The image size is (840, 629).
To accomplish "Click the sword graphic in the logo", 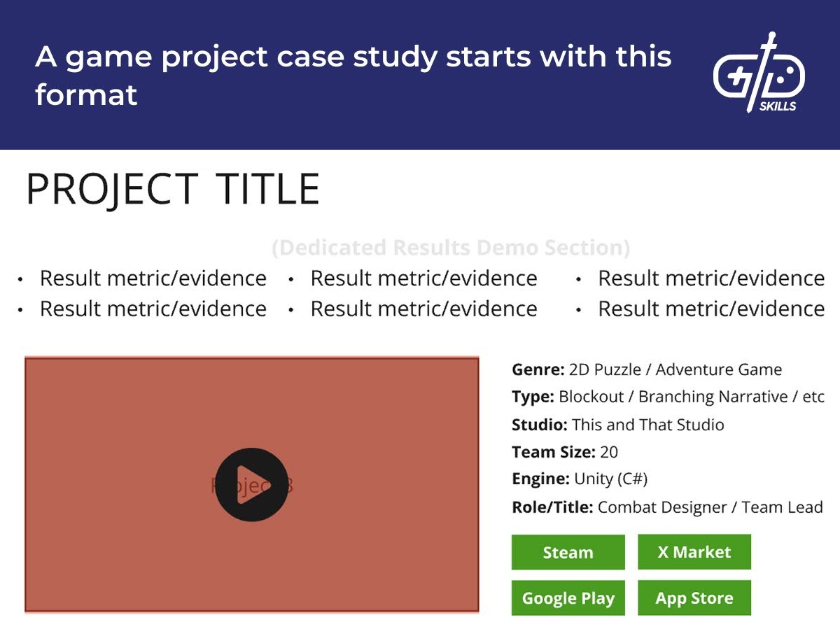I will tap(768, 45).
